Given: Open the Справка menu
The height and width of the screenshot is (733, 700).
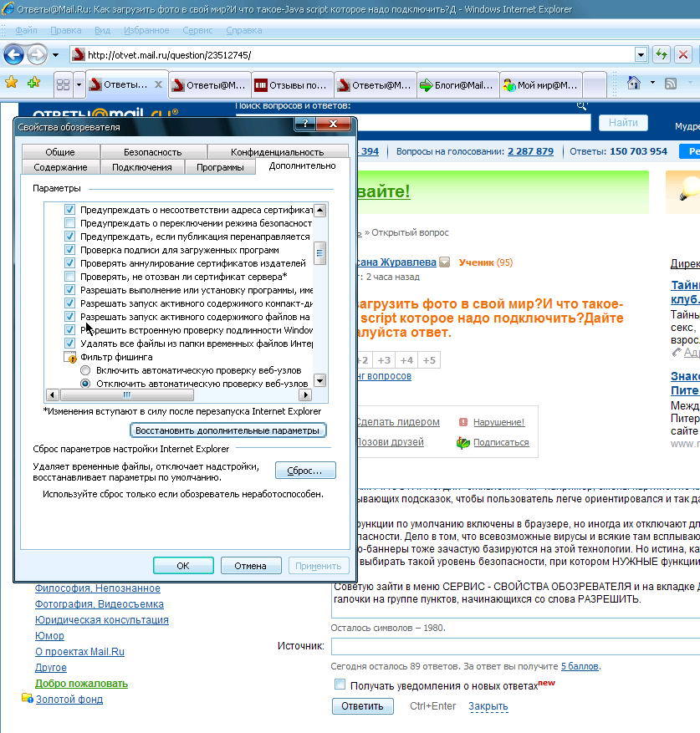Looking at the screenshot, I should coord(243,30).
